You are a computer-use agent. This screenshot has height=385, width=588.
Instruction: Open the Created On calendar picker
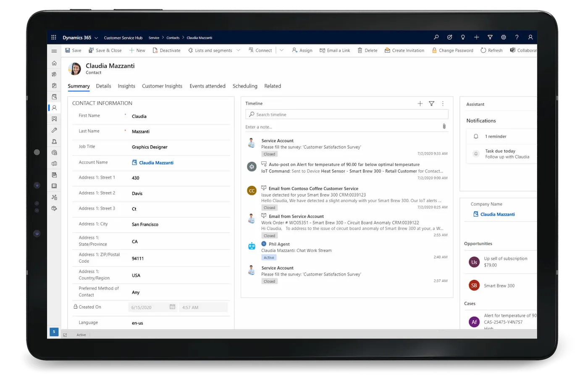[x=172, y=307]
